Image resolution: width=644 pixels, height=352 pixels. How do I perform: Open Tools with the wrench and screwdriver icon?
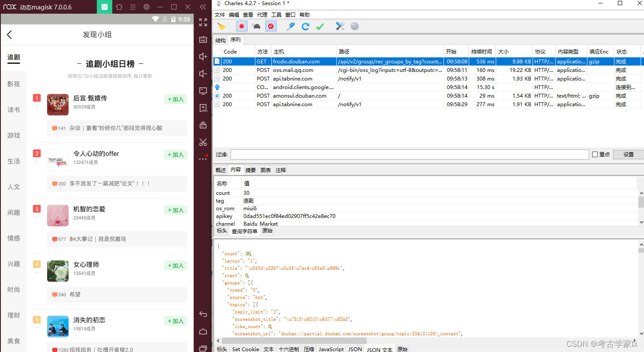[340, 27]
